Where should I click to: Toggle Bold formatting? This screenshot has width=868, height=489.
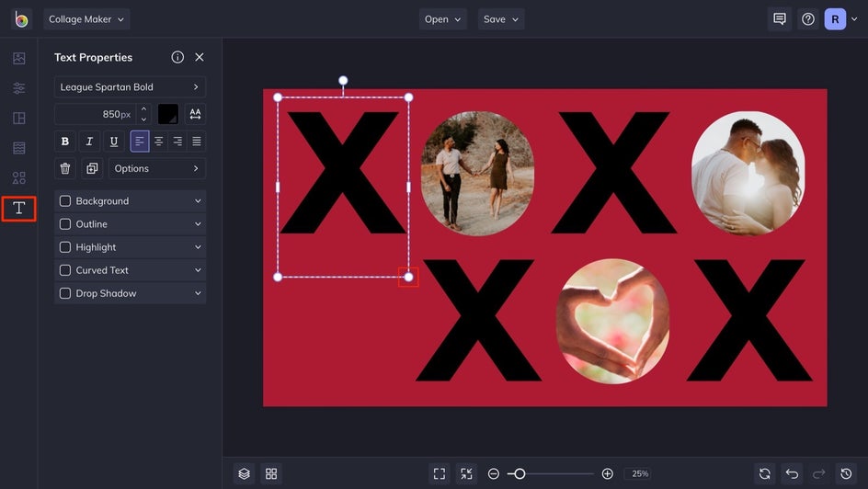tap(64, 141)
